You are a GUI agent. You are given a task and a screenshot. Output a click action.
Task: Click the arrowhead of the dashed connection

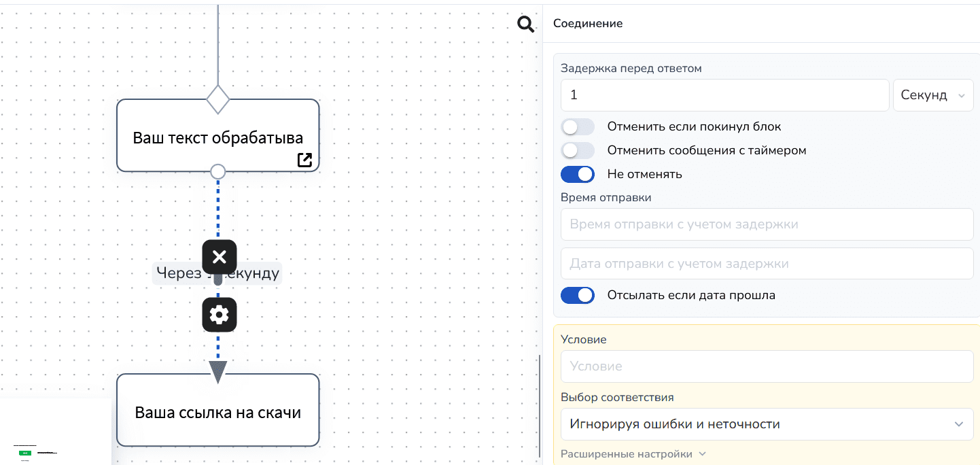pos(217,372)
